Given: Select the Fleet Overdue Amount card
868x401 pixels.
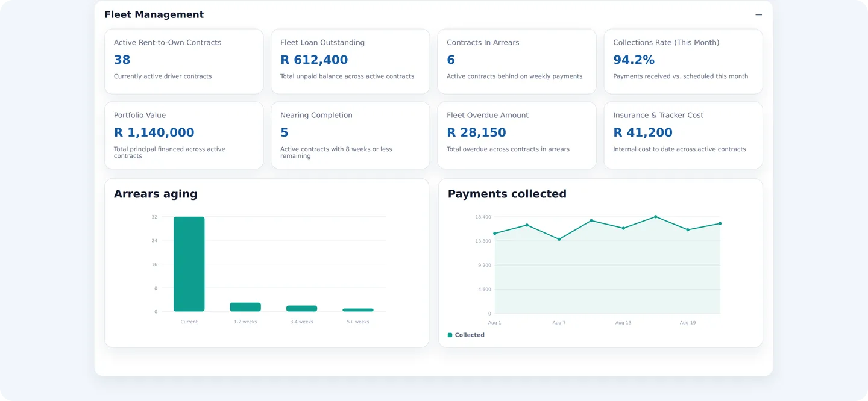Looking at the screenshot, I should coord(517,135).
